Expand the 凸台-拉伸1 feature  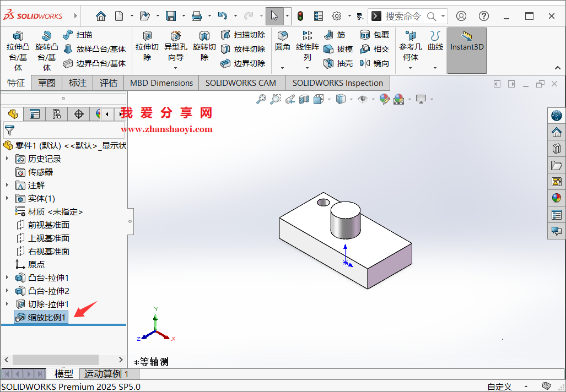tap(7, 277)
